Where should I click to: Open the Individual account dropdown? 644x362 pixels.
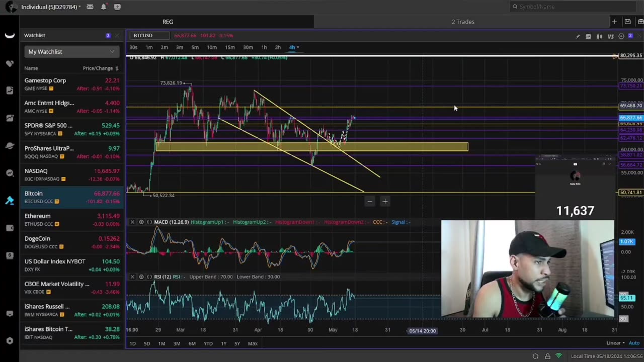click(51, 7)
